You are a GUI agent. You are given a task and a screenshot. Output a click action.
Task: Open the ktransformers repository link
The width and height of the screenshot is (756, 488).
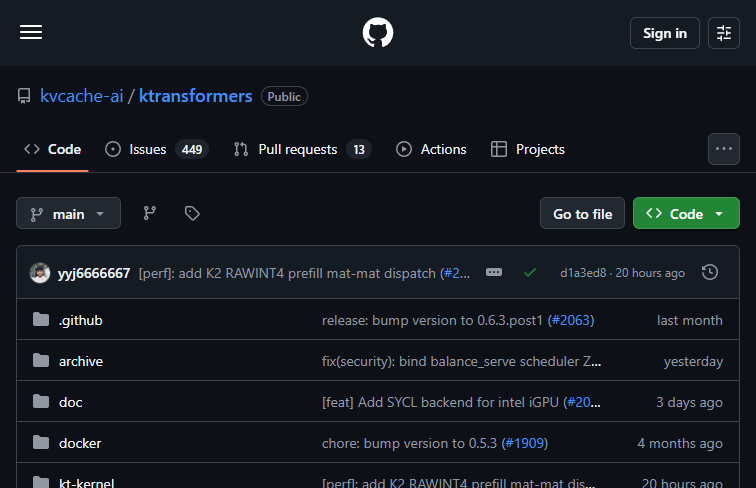pyautogui.click(x=195, y=96)
